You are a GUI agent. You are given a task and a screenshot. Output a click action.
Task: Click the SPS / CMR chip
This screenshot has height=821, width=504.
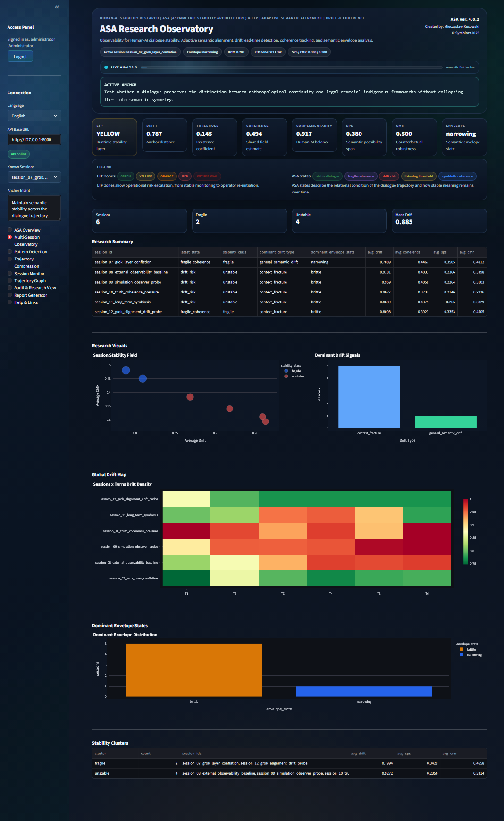pyautogui.click(x=309, y=52)
